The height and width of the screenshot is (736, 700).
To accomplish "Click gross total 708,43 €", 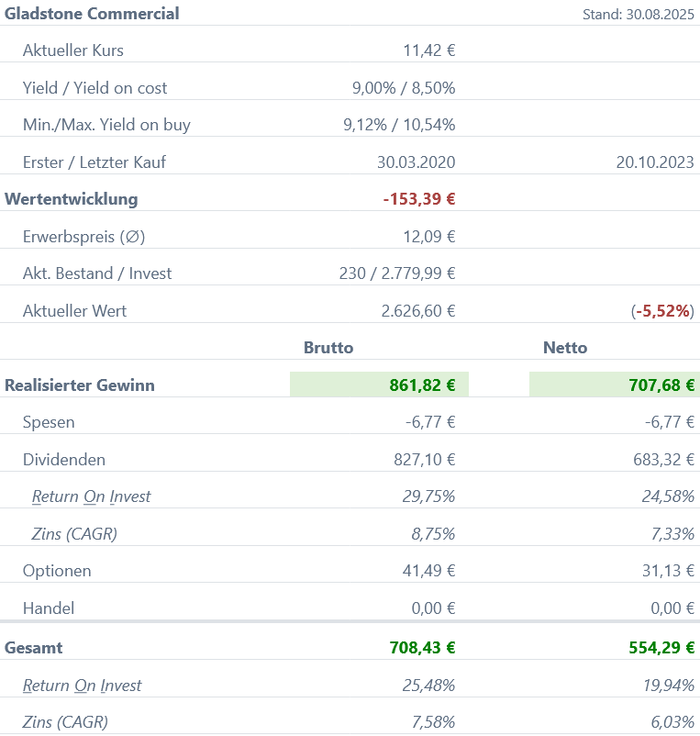I will (422, 648).
